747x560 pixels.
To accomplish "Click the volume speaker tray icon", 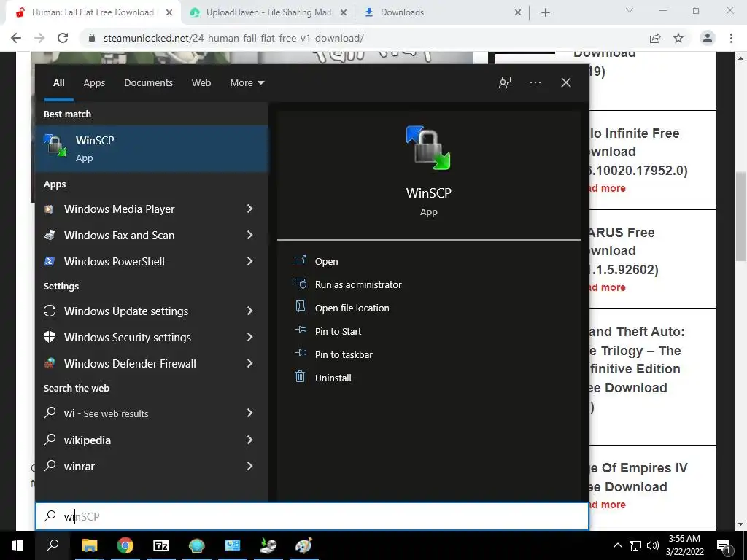I will click(653, 545).
